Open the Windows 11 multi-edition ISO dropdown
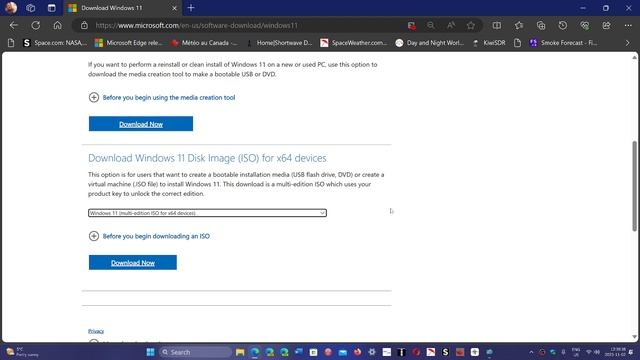 point(207,213)
